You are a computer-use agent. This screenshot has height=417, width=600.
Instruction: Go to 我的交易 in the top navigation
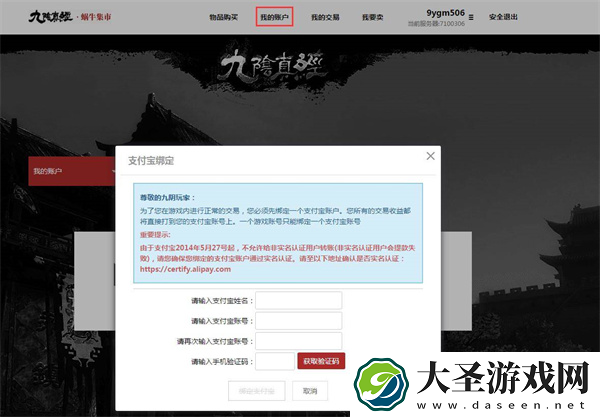point(325,17)
